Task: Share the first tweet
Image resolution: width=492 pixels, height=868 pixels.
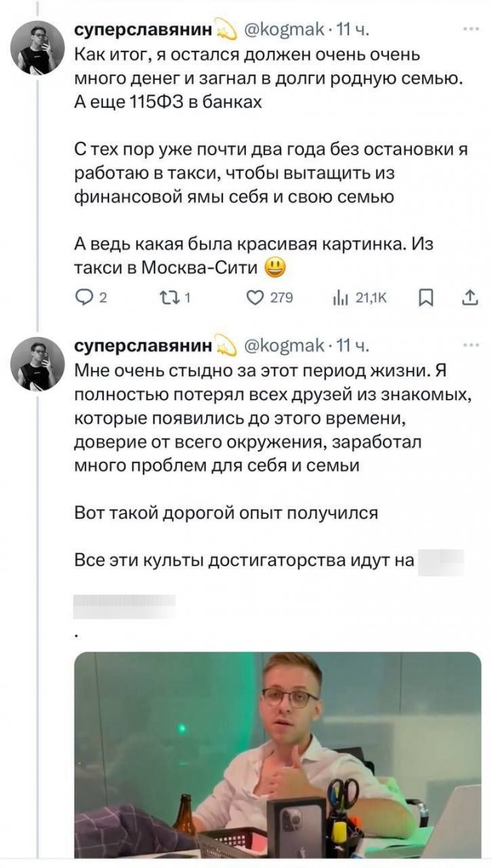Action: click(x=468, y=298)
